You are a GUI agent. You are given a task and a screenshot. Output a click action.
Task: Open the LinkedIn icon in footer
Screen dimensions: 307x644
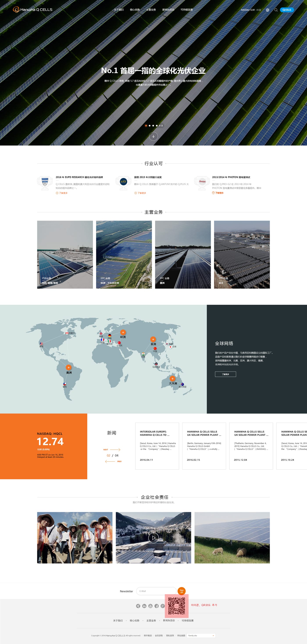pos(144,606)
